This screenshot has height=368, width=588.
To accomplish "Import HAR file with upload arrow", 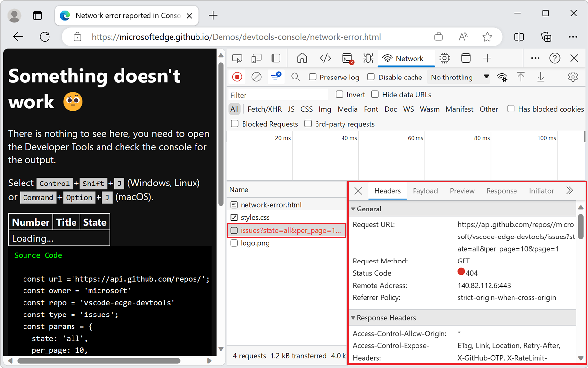I will (521, 77).
